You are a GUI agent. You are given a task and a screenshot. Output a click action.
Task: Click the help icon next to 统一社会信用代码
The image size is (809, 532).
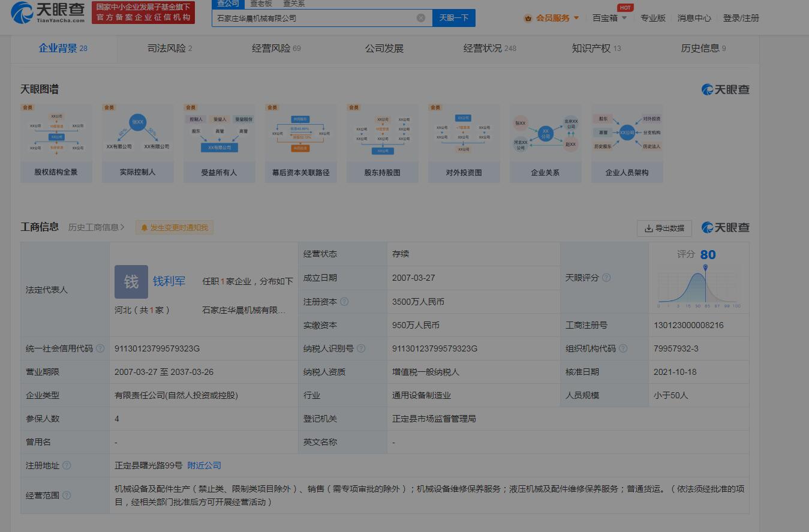point(100,348)
